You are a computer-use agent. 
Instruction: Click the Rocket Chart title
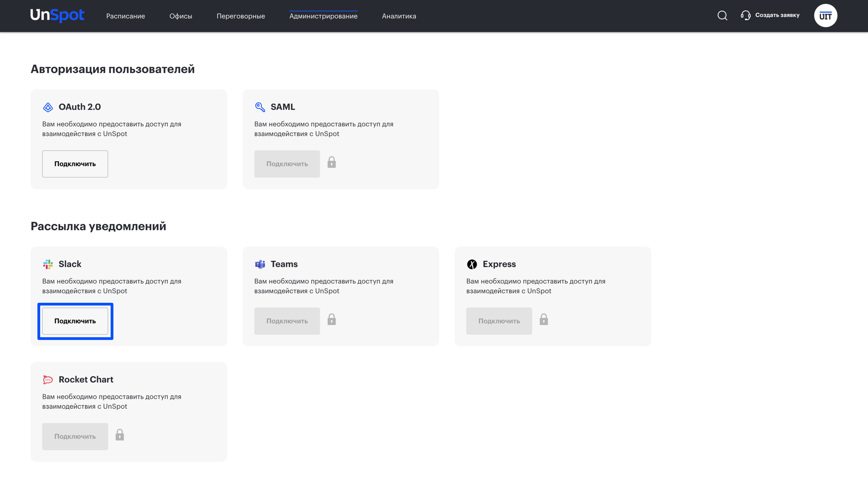click(86, 379)
